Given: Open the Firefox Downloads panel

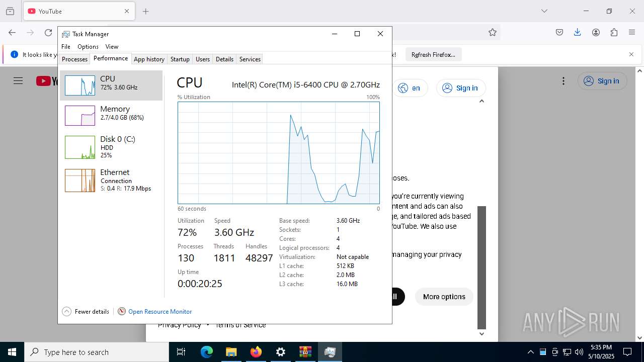Looking at the screenshot, I should (578, 32).
